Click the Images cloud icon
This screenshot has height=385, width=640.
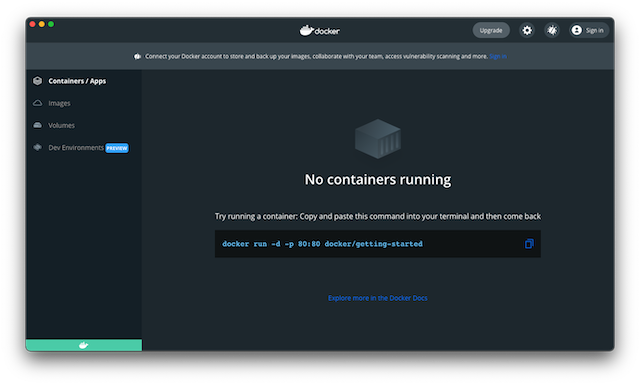point(38,103)
